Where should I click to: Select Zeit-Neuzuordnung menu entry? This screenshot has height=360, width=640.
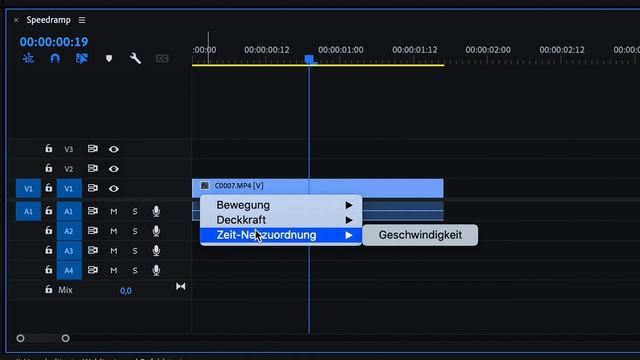(281, 235)
